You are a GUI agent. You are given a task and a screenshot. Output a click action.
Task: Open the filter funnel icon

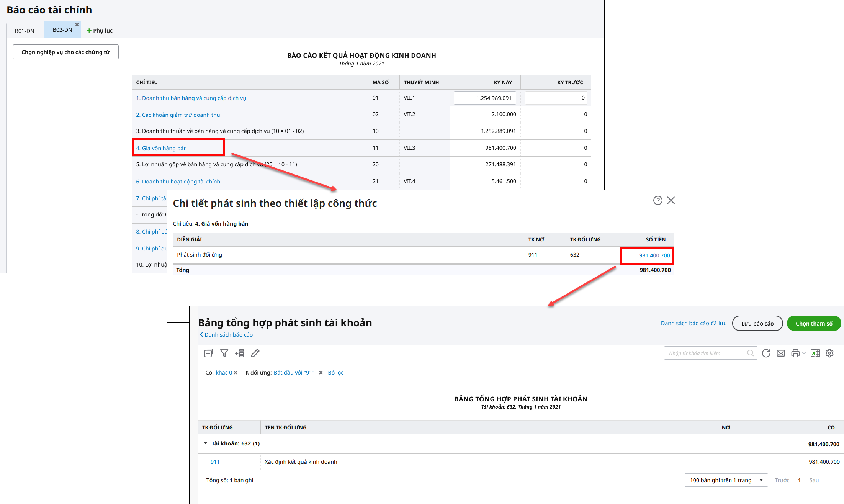[x=224, y=353]
